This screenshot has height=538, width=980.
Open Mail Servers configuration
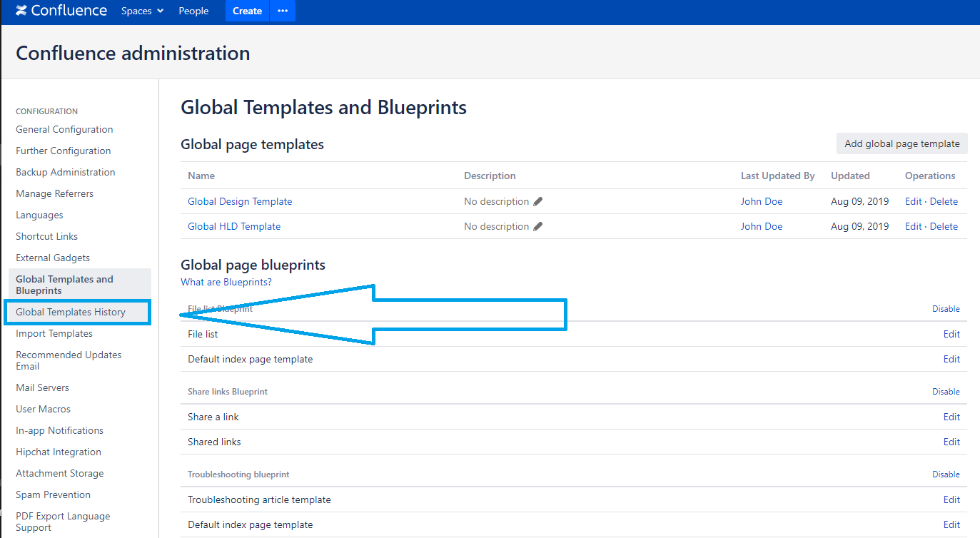(42, 387)
